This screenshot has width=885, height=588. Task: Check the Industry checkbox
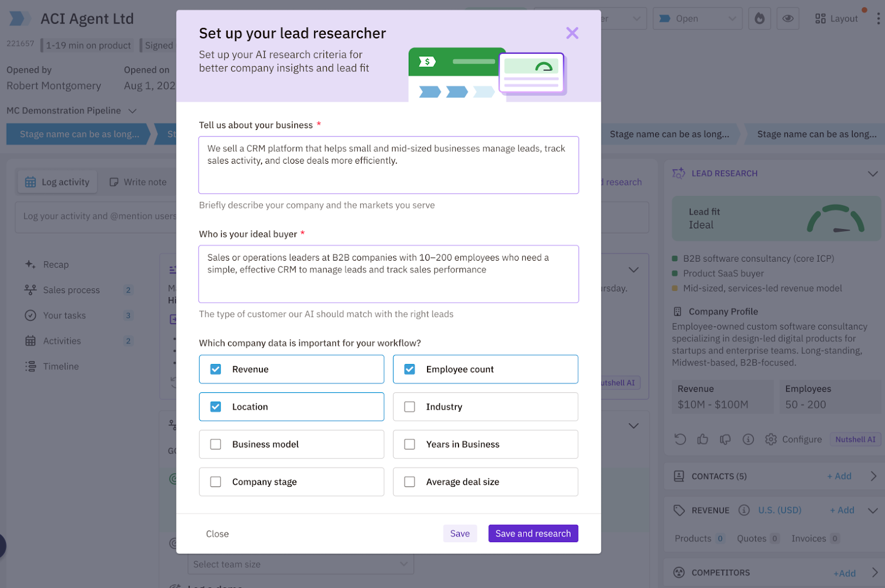click(x=409, y=407)
